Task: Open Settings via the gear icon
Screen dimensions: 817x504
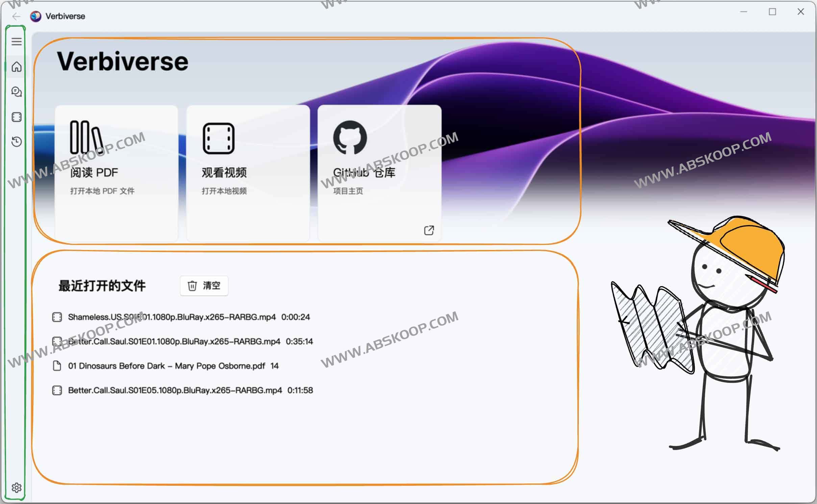Action: (x=16, y=487)
